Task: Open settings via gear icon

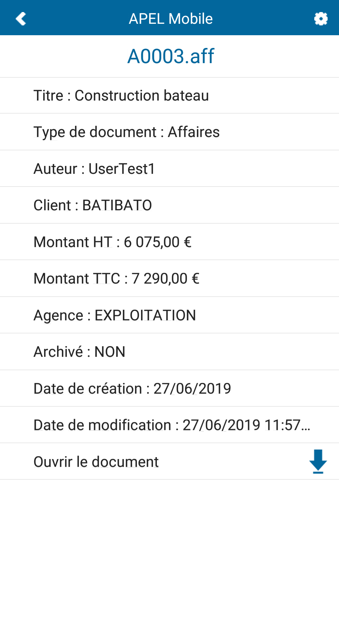Action: [x=321, y=19]
